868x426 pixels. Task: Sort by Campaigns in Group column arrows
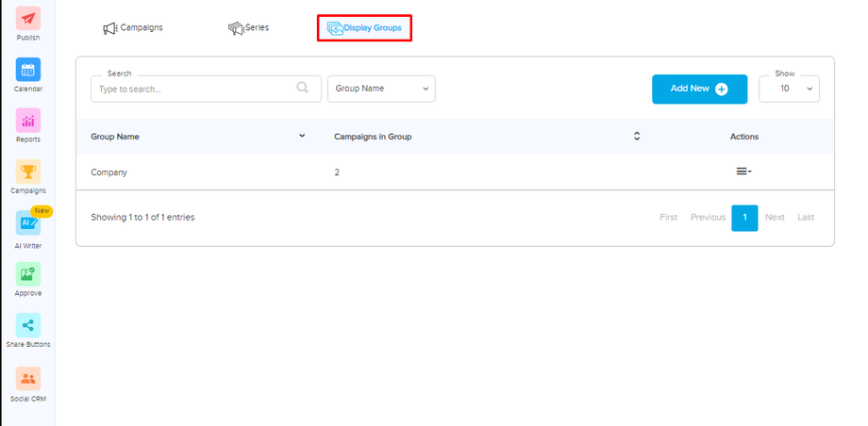[x=637, y=136]
